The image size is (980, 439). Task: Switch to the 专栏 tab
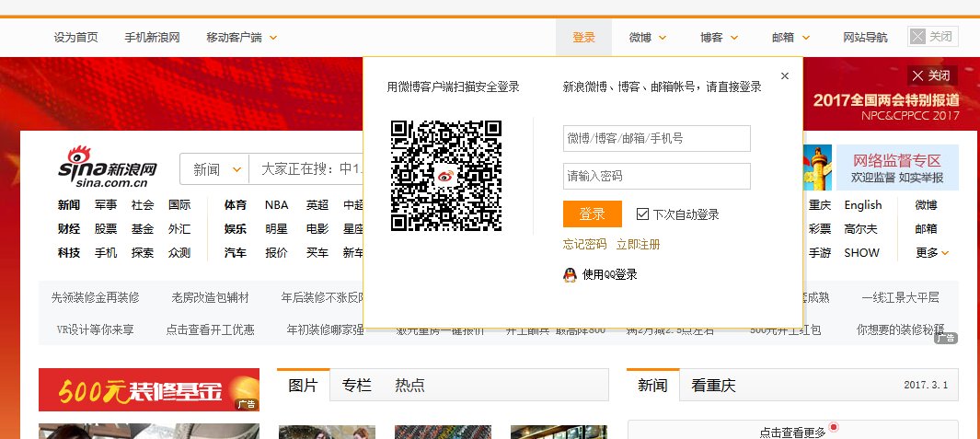click(x=356, y=386)
